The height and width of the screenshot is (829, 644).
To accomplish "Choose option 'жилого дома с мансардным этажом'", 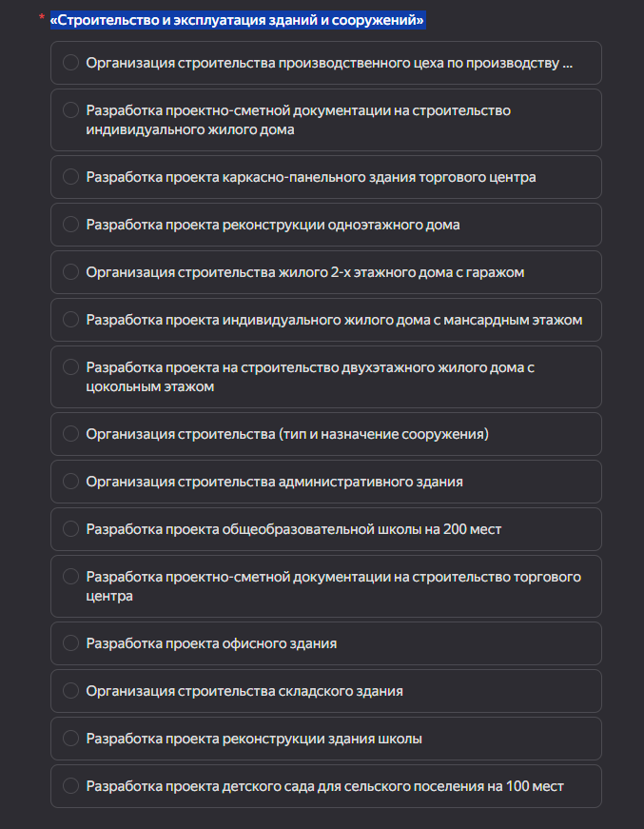I will (x=70, y=320).
